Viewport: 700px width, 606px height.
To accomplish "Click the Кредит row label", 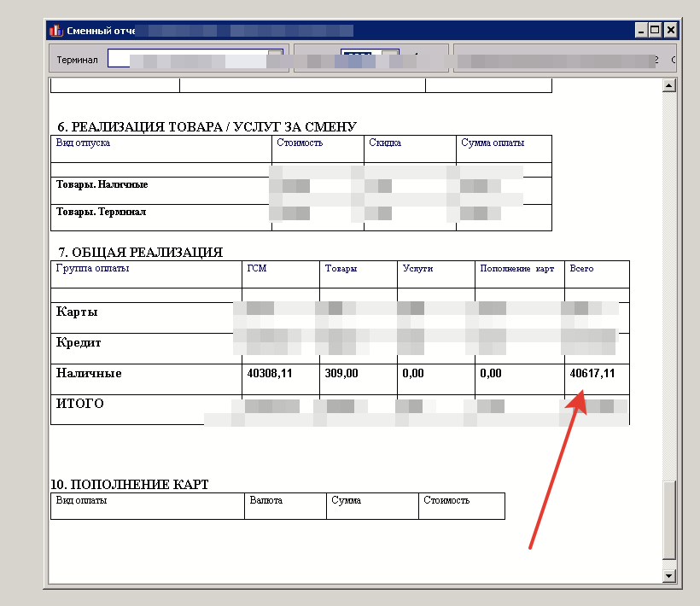I will pos(79,343).
